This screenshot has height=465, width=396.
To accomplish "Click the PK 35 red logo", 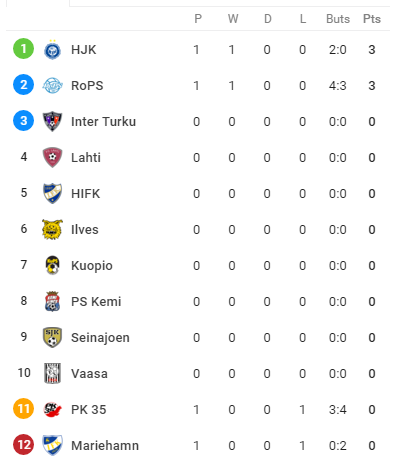I will point(52,409).
